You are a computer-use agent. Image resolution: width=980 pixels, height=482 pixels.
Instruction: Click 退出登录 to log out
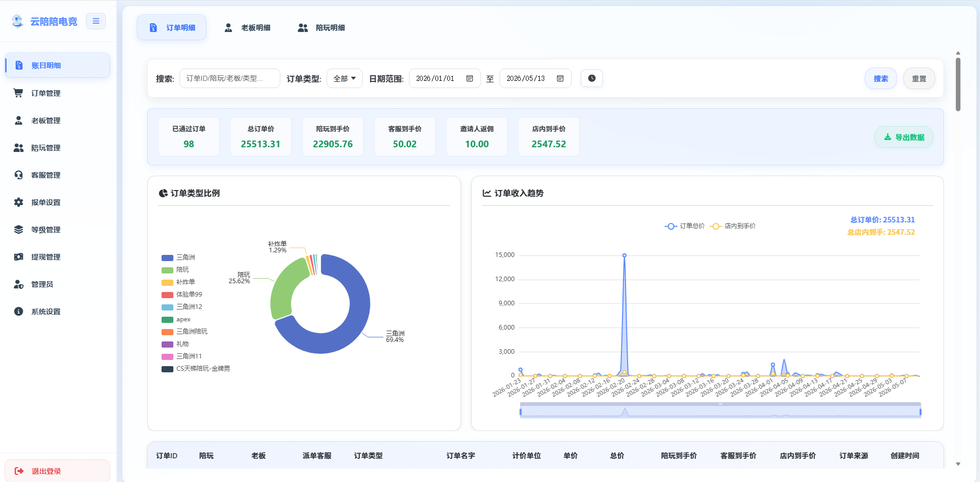tap(58, 471)
